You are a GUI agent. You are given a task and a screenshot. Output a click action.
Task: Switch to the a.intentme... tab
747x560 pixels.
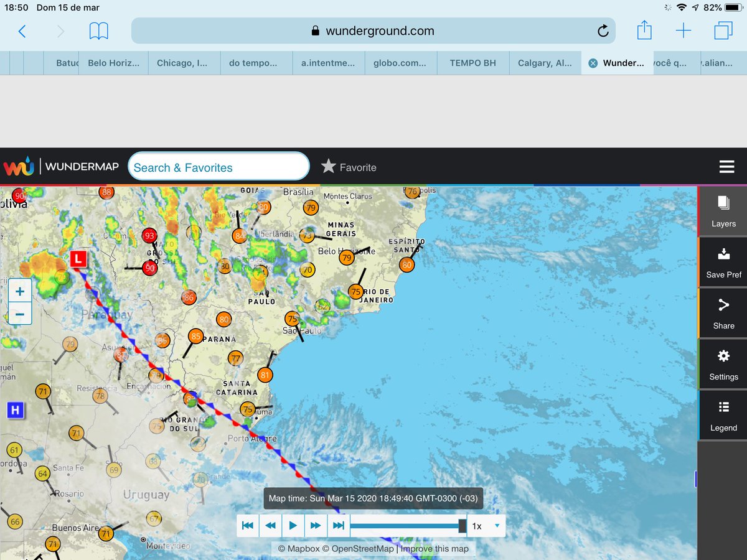pyautogui.click(x=329, y=63)
